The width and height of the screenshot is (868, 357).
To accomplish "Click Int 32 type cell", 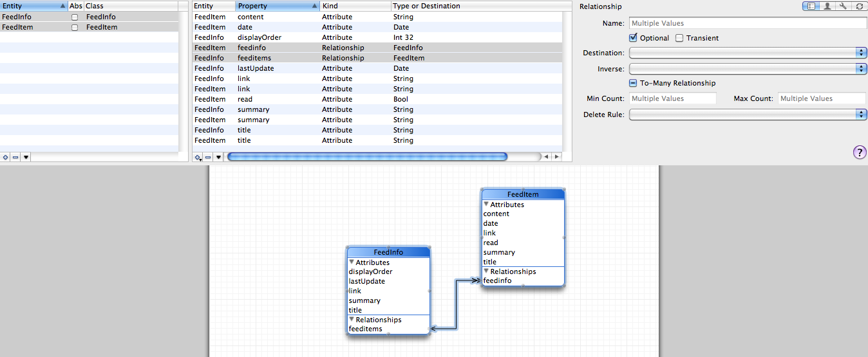I will tap(403, 37).
